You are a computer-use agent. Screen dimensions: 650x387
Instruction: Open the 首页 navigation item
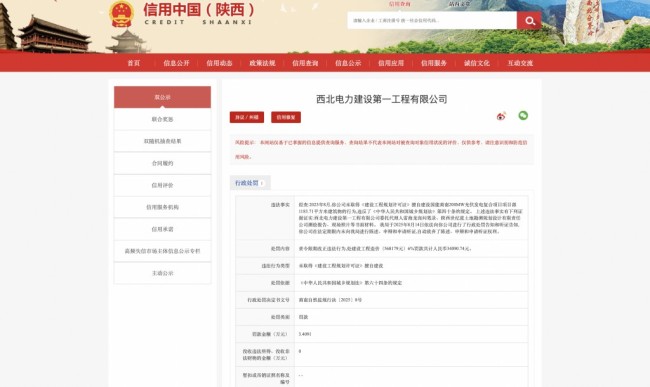coord(133,63)
